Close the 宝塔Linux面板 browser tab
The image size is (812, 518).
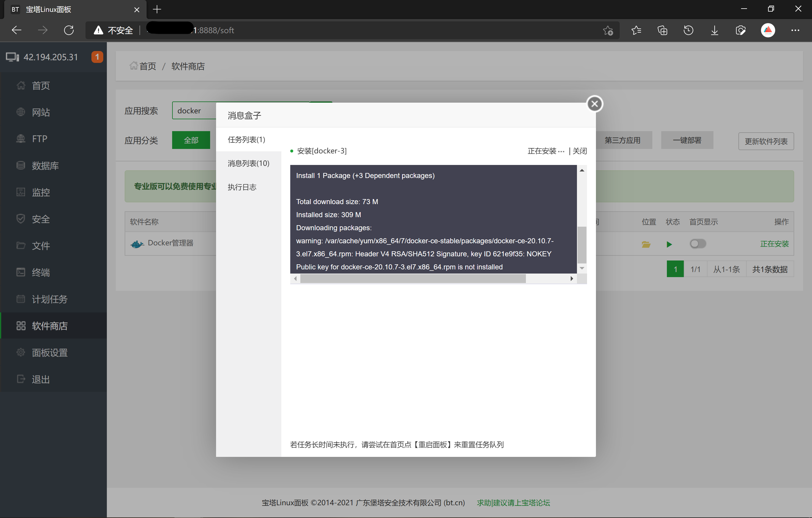(137, 10)
